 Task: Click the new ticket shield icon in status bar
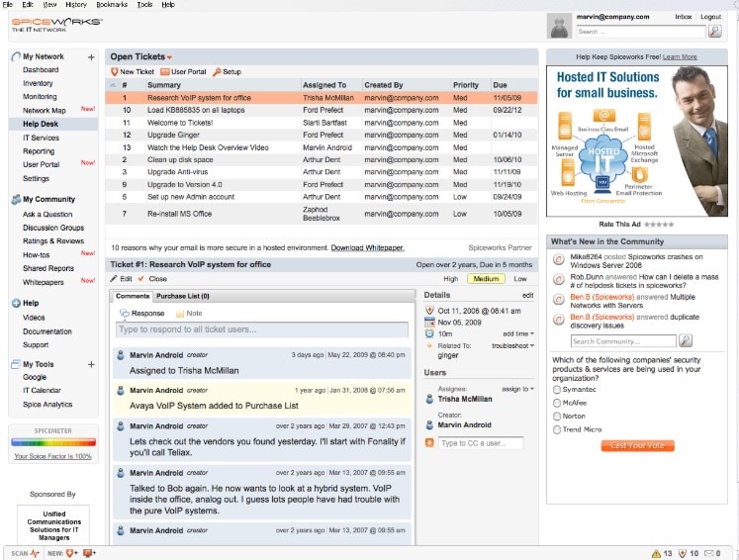pyautogui.click(x=71, y=553)
